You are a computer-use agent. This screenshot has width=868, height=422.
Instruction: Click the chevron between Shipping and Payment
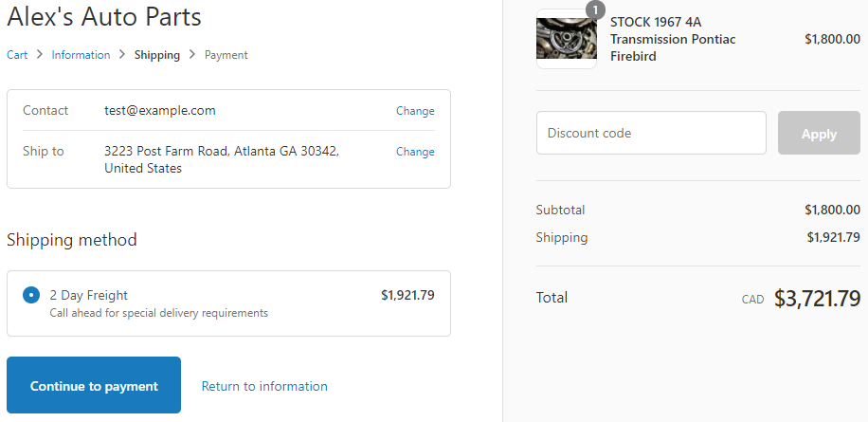point(192,54)
